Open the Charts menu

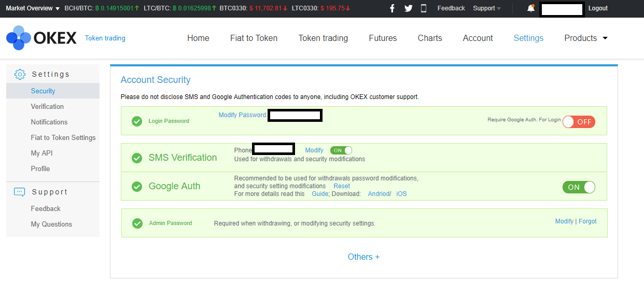430,38
